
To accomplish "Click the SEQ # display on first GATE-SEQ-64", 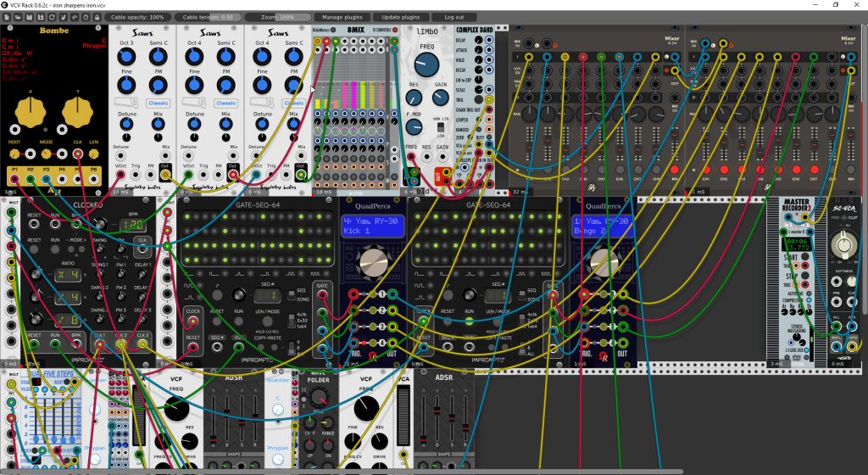I will coord(267,296).
